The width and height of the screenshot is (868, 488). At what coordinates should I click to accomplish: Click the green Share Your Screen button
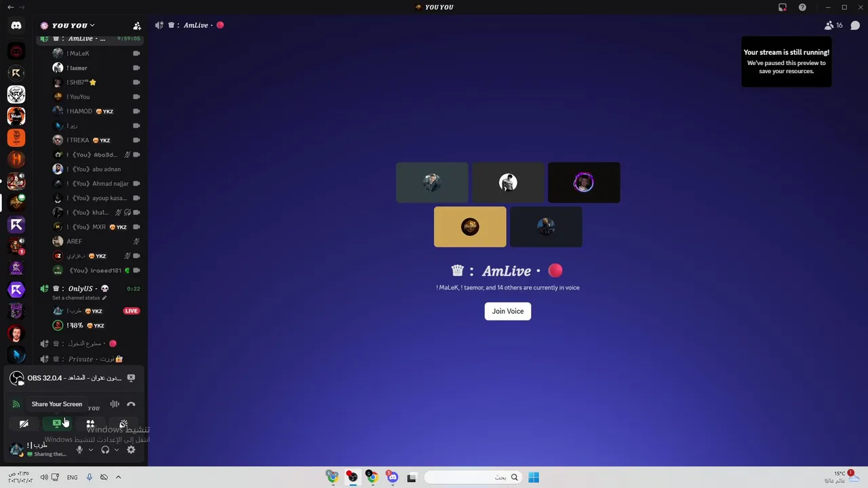[x=57, y=424]
